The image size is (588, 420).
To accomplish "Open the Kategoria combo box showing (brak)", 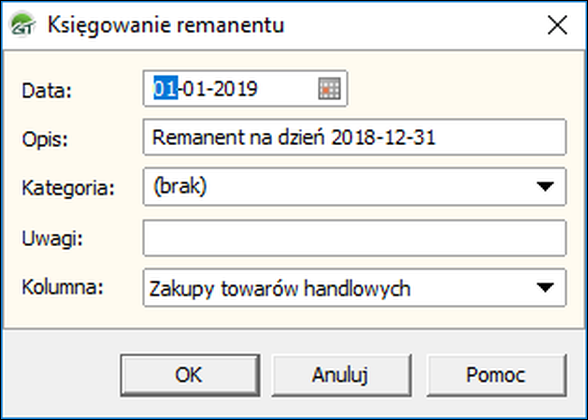I will pyautogui.click(x=354, y=187).
